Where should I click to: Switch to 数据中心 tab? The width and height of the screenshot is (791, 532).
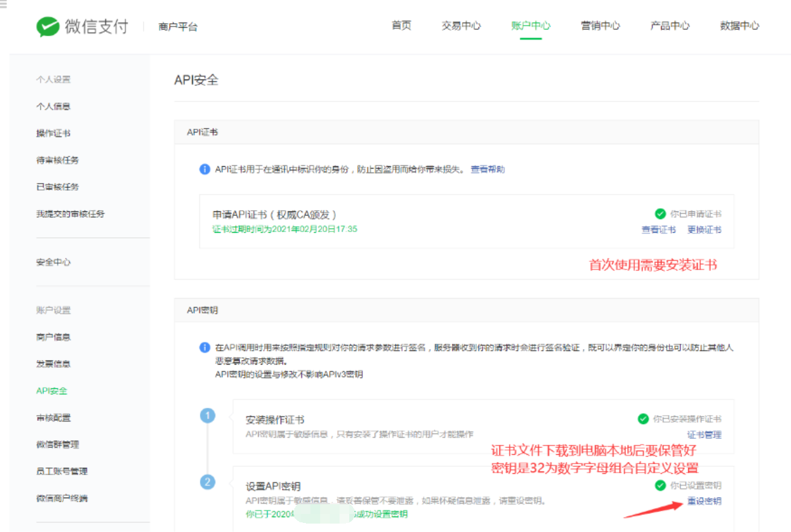pyautogui.click(x=740, y=26)
